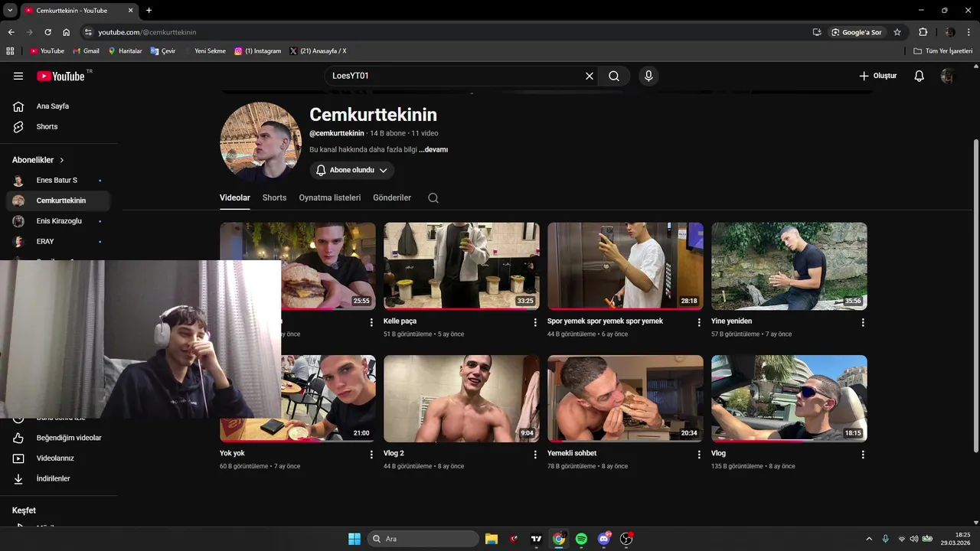This screenshot has height=551, width=980.
Task: Open Enes Batur S subscription
Action: (x=58, y=181)
